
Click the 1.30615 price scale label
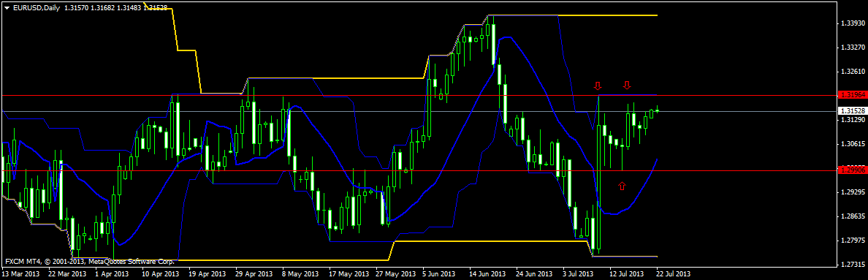pos(851,144)
